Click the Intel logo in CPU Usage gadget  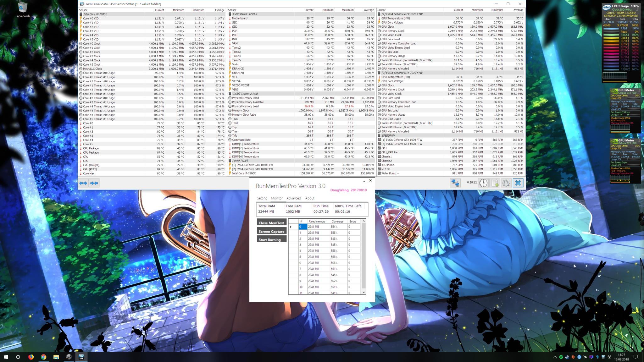point(607,7)
